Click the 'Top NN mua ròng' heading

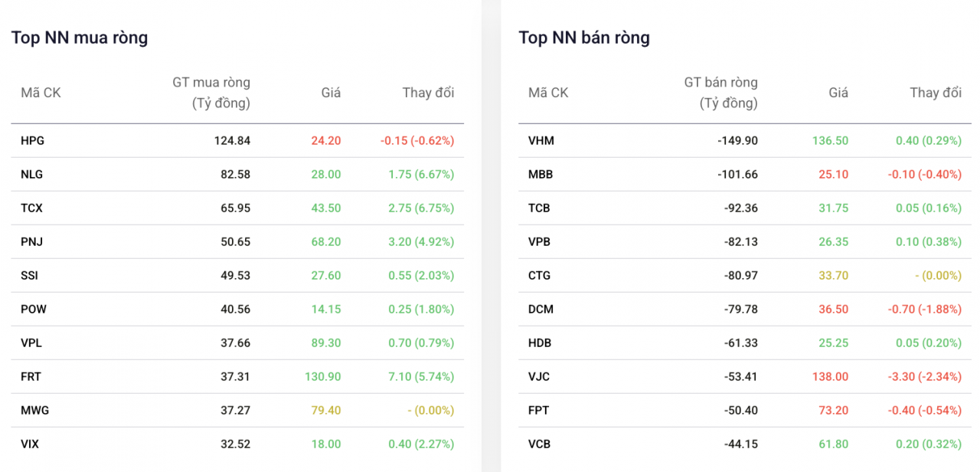pyautogui.click(x=80, y=38)
